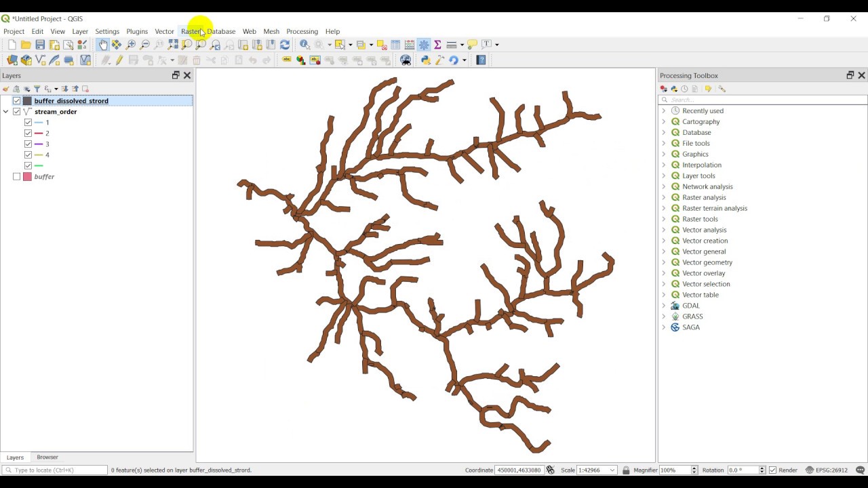The image size is (868, 488).
Task: Uncheck stream order class 4 checkbox
Action: click(28, 155)
